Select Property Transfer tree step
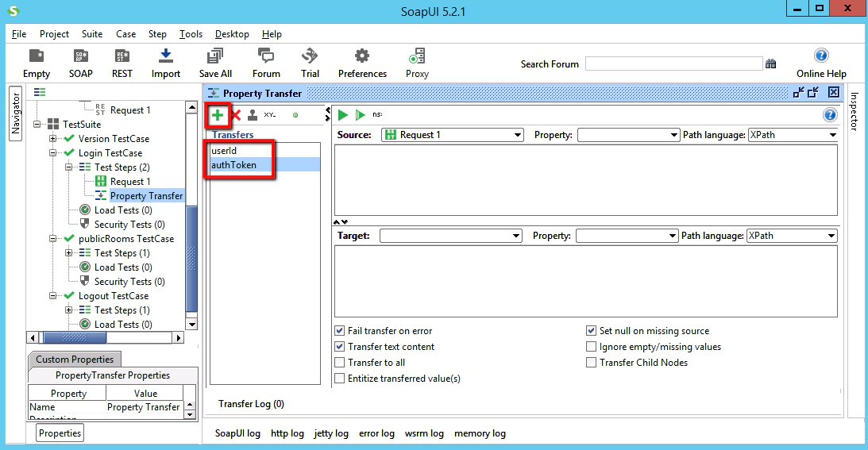Screen dimensions: 868x450 click(146, 195)
